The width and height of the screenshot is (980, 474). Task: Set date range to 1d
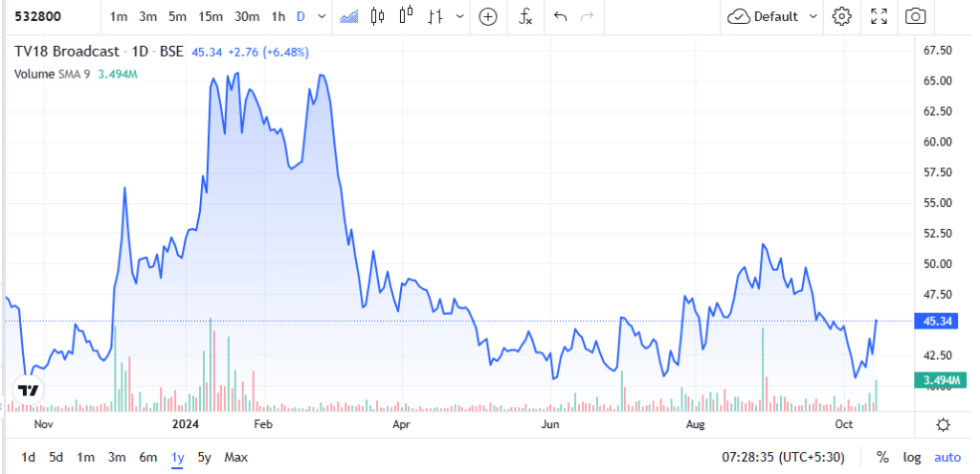coord(28,458)
